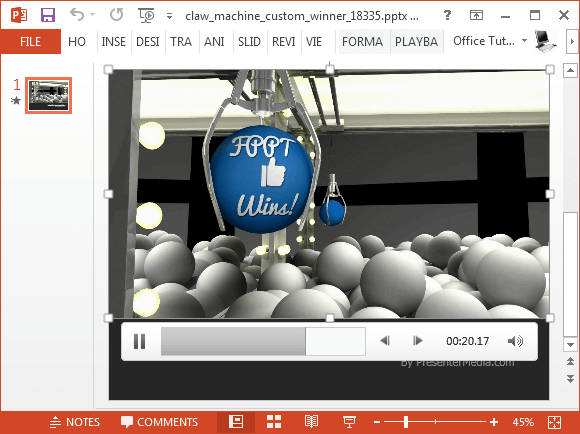Switch to the DESIGN ribbon tab
The width and height of the screenshot is (580, 434).
(x=148, y=41)
